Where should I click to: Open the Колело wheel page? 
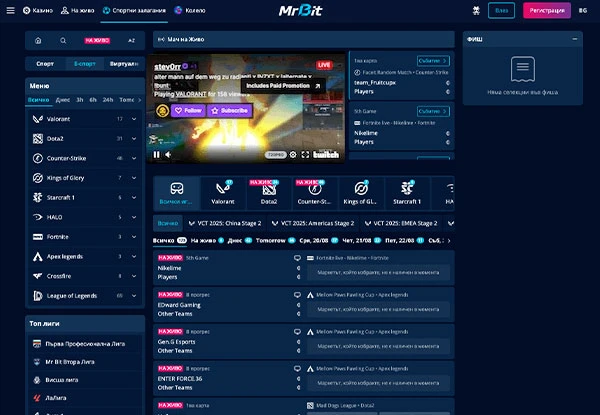pos(190,10)
